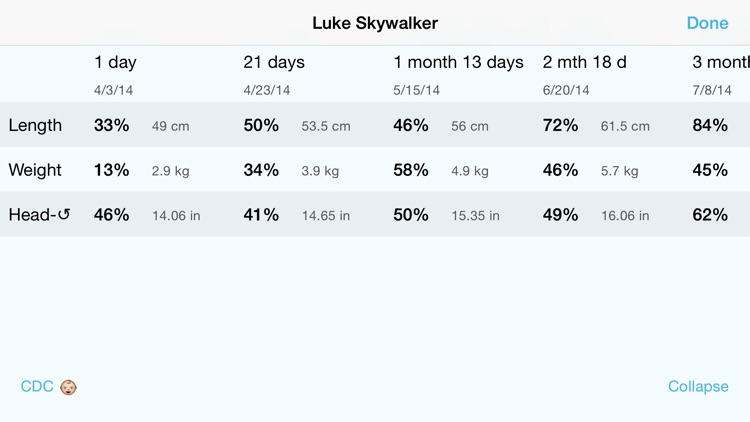The width and height of the screenshot is (750, 422).
Task: Open the 2 mth 18 d entry
Action: [585, 62]
